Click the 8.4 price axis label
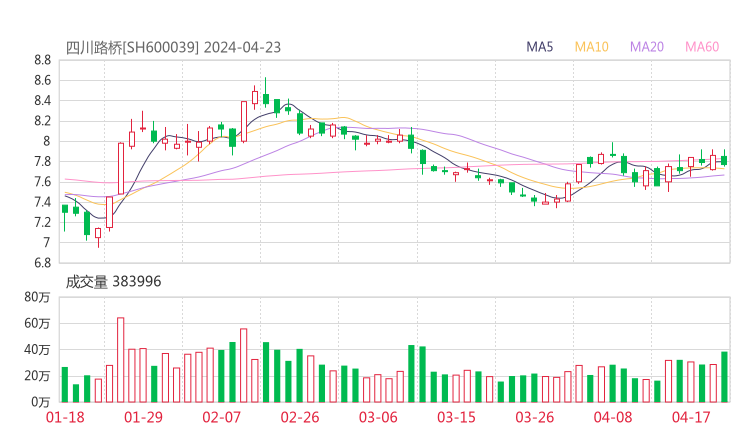 pyautogui.click(x=42, y=101)
